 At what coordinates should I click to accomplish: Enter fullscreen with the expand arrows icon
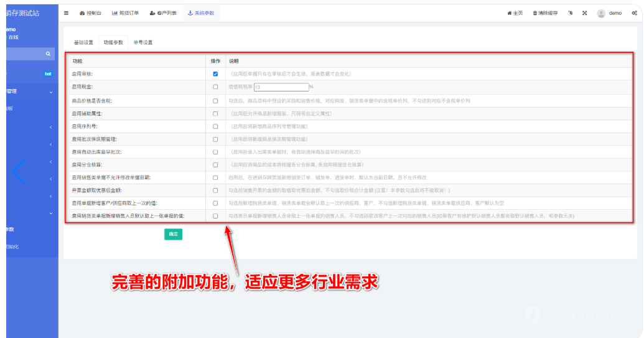[585, 13]
